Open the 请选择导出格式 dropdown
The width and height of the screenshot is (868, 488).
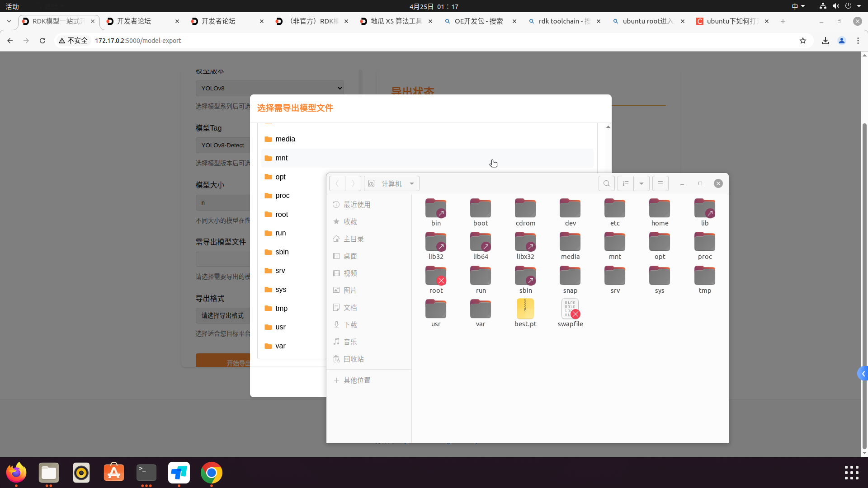[223, 315]
